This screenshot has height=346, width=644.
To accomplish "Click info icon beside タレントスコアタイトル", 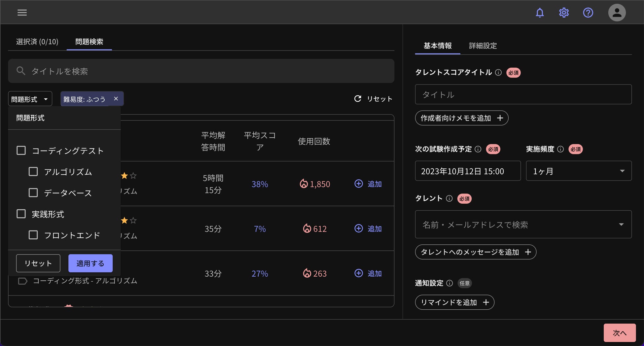I will pos(498,73).
